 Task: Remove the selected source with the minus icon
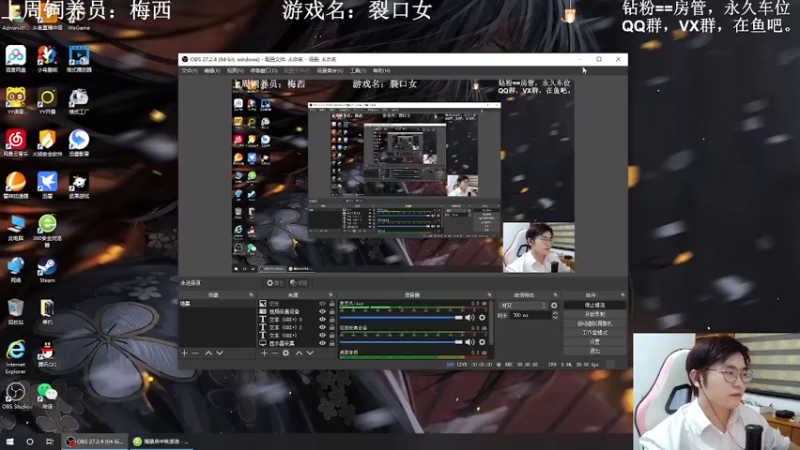coord(274,353)
